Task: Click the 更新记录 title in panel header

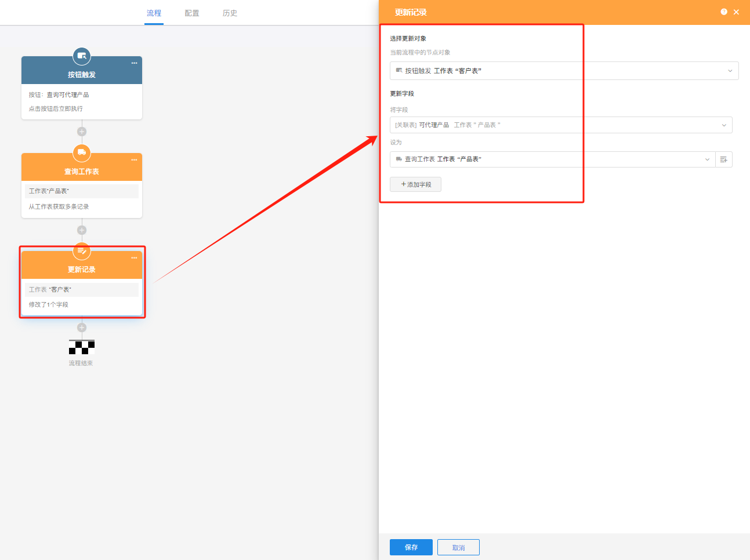Action: coord(411,12)
